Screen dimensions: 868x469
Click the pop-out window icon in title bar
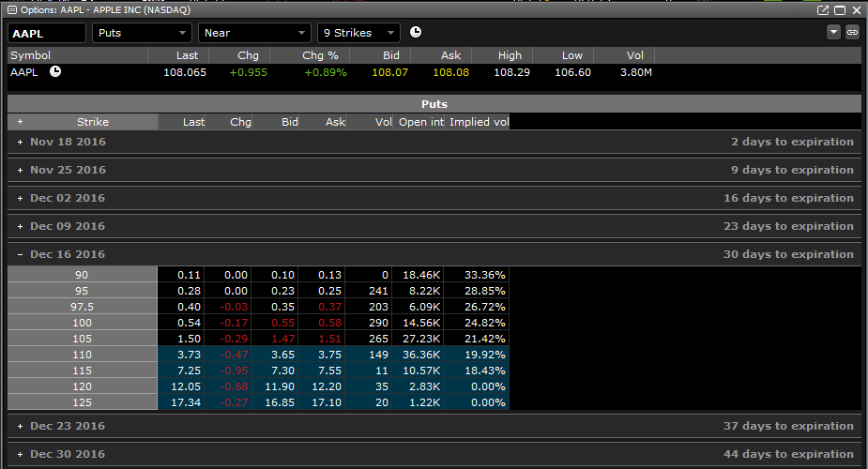point(823,10)
